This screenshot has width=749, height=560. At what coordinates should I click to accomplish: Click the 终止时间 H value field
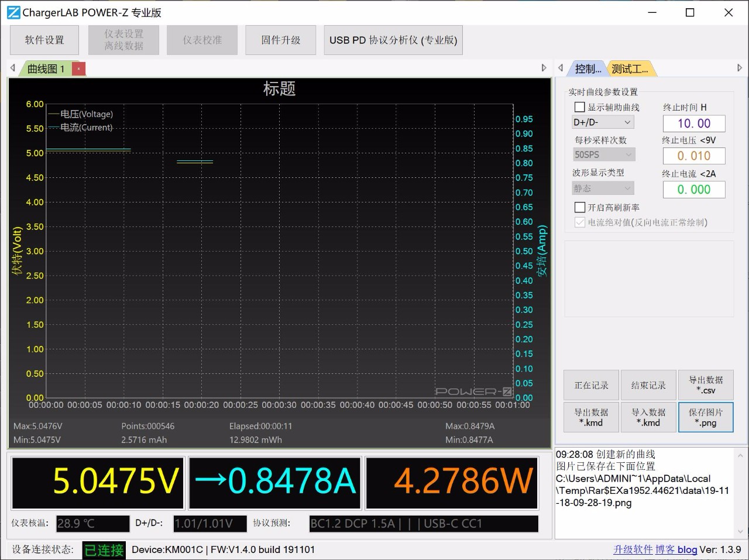tap(693, 123)
